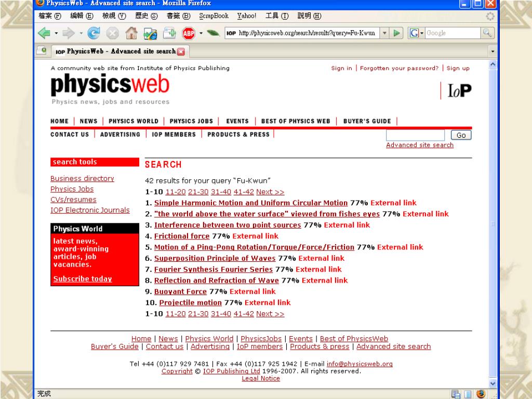Click the info@physicsweb.org email link

point(360,364)
